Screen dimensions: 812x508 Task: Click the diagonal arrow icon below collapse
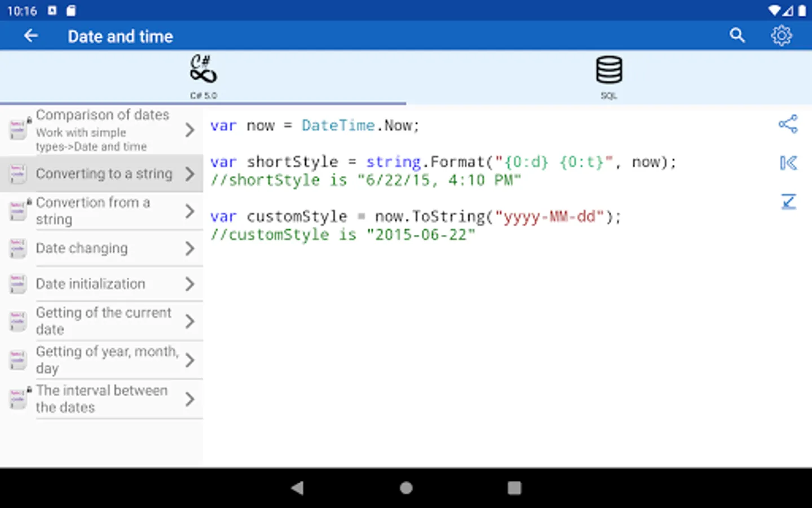tap(788, 202)
